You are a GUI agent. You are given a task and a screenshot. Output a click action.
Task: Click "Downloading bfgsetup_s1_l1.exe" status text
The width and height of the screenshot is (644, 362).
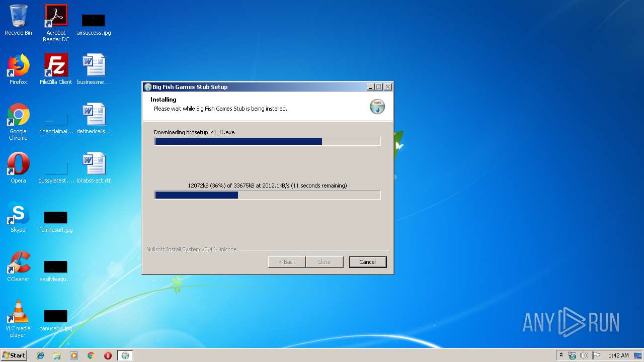tap(194, 132)
